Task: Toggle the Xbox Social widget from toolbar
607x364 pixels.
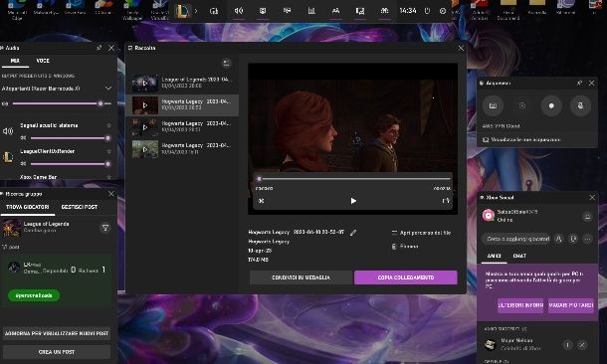Action: coord(335,11)
